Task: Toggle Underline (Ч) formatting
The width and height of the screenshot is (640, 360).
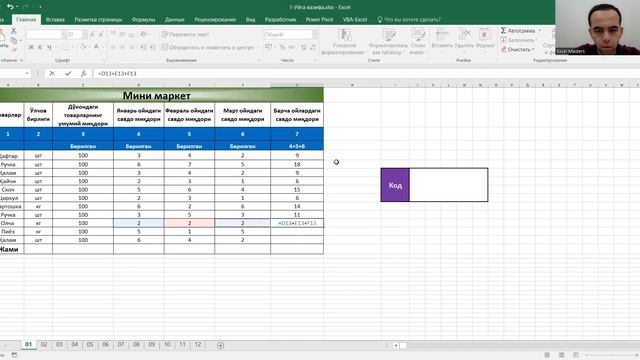Action: coord(49,47)
